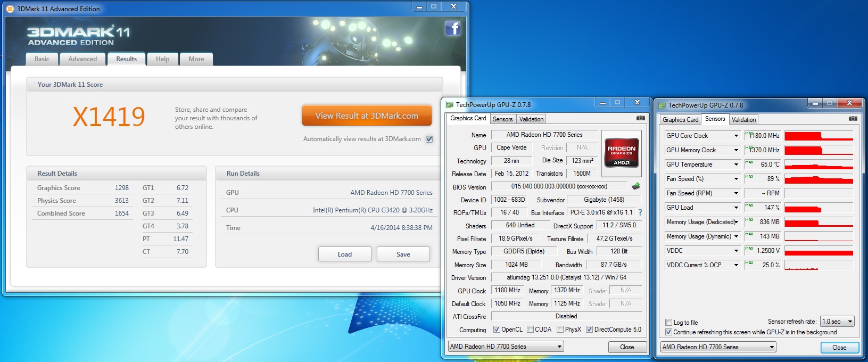Click the camera icon in GPU-Z Sensors window
Image resolution: width=868 pixels, height=362 pixels.
(x=853, y=119)
